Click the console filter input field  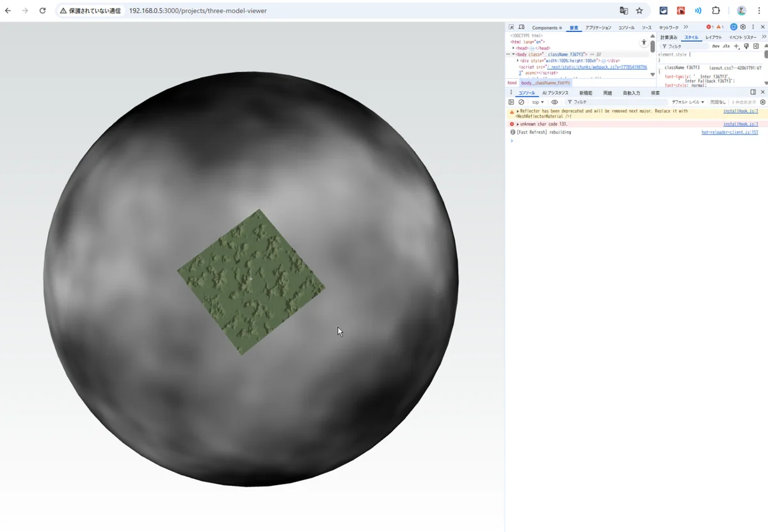click(x=614, y=102)
